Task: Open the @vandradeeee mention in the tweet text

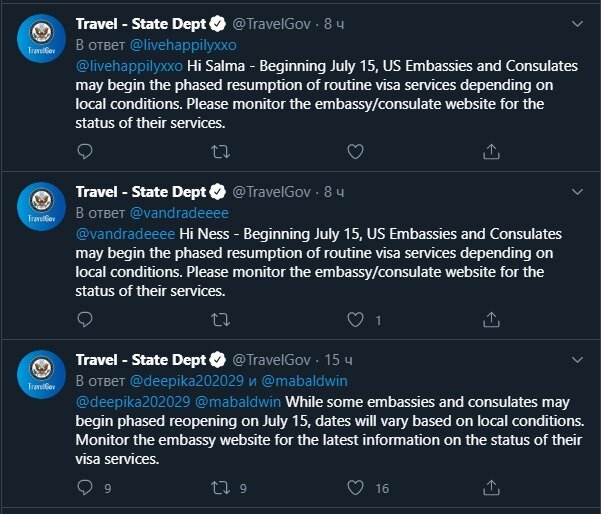Action: 125,234
